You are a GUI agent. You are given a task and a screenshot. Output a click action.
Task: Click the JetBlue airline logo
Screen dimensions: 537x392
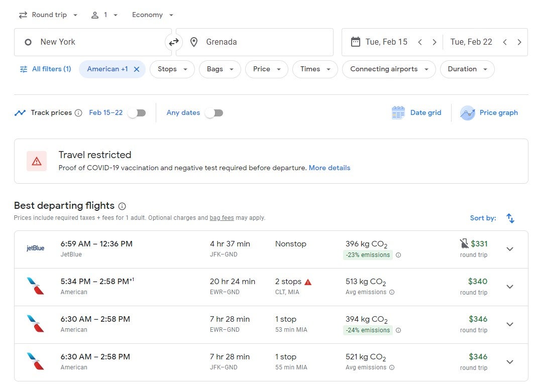35,248
